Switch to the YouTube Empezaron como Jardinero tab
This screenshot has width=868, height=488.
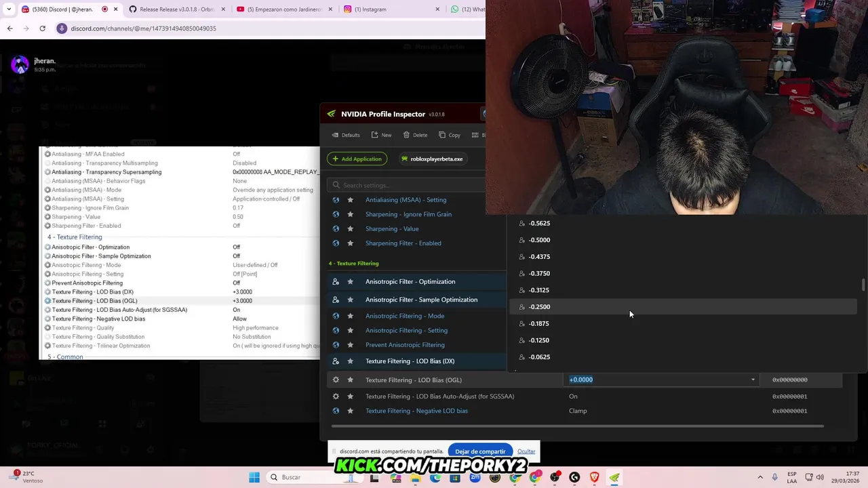tap(283, 9)
